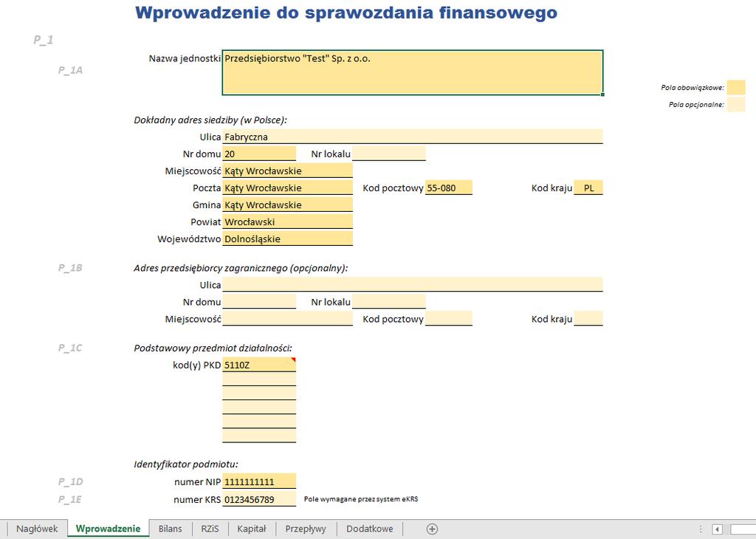Select the empty PKD field just below 5110Z
This screenshot has width=756, height=539.
pyautogui.click(x=259, y=379)
